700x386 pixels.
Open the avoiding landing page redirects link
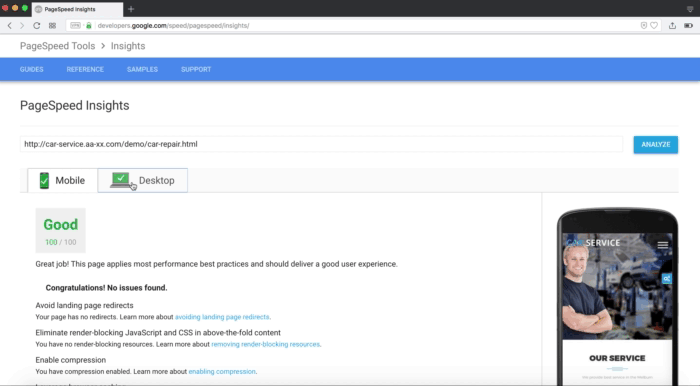coord(222,317)
